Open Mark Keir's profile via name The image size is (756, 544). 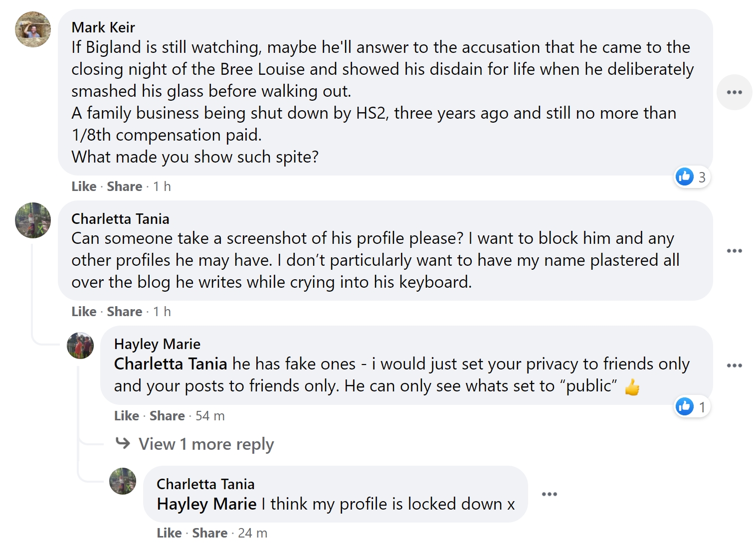tap(103, 27)
